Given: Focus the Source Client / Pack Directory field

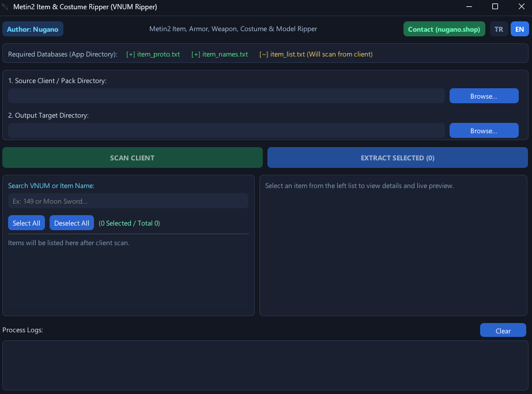Looking at the screenshot, I should pyautogui.click(x=227, y=96).
